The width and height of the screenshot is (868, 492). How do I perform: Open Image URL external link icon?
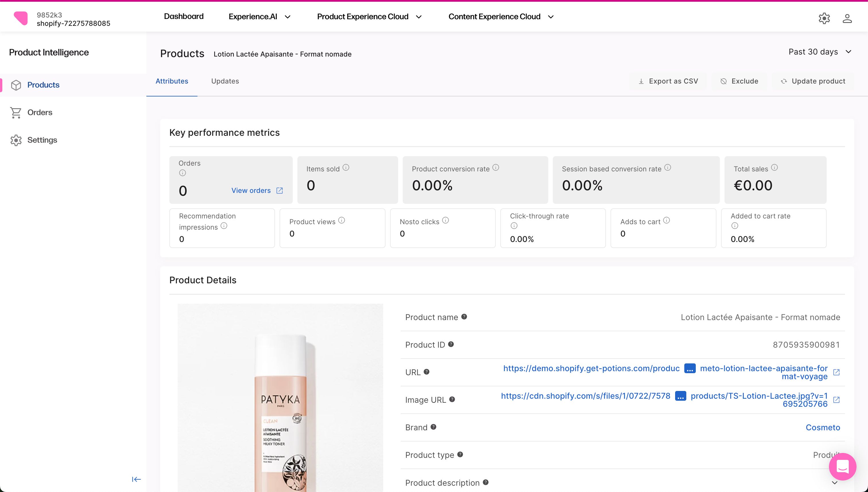pyautogui.click(x=836, y=400)
